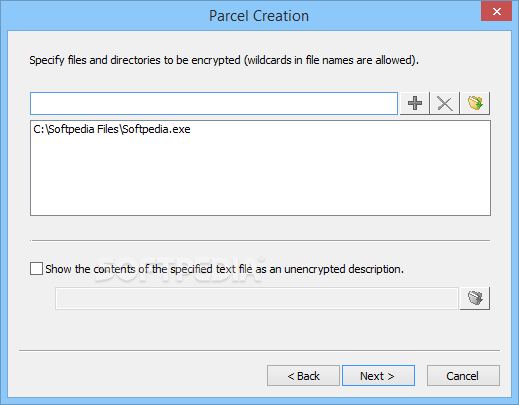The width and height of the screenshot is (519, 405).
Task: Proceed with the 'Next >' button
Action: [x=378, y=376]
